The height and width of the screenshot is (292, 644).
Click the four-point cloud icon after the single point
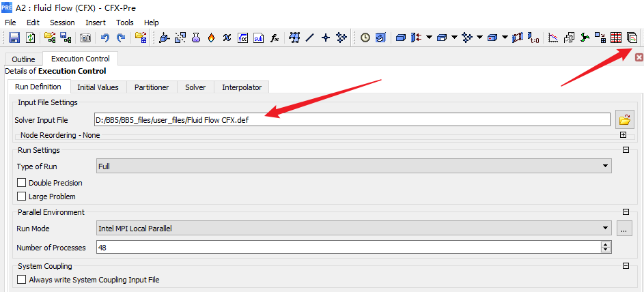pyautogui.click(x=341, y=38)
